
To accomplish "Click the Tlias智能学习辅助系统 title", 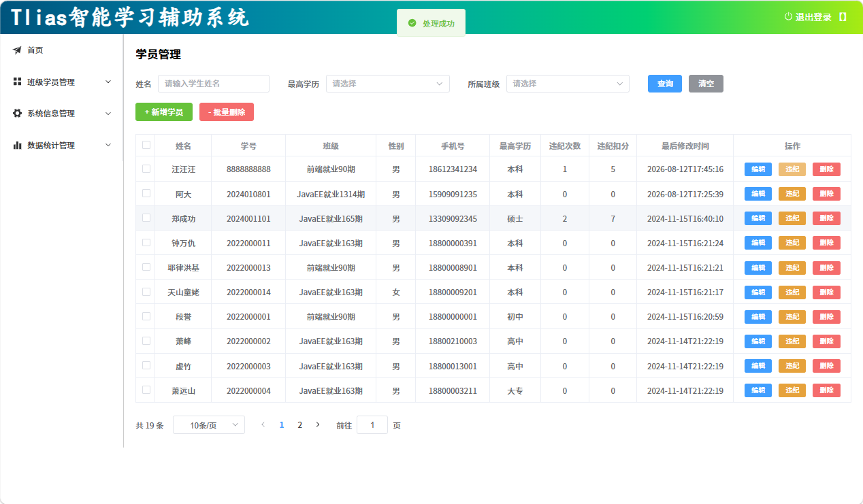I will [x=130, y=18].
